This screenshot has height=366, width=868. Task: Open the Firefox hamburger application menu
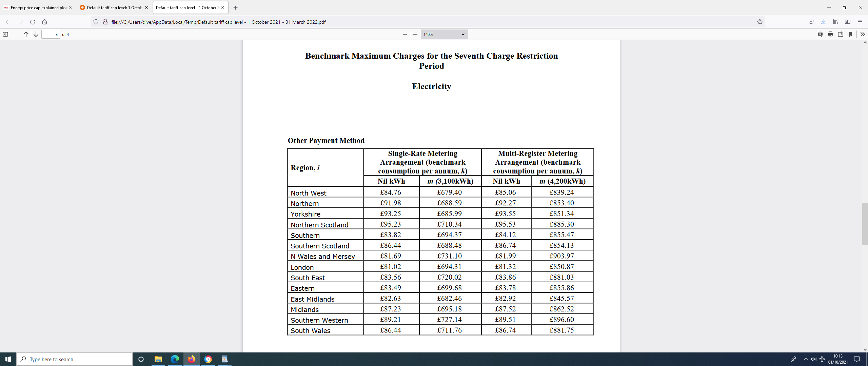[860, 22]
